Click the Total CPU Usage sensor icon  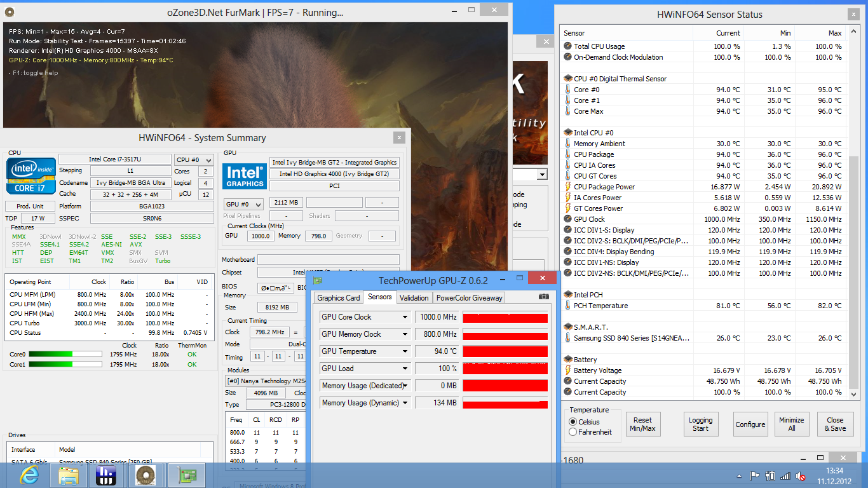pos(567,46)
